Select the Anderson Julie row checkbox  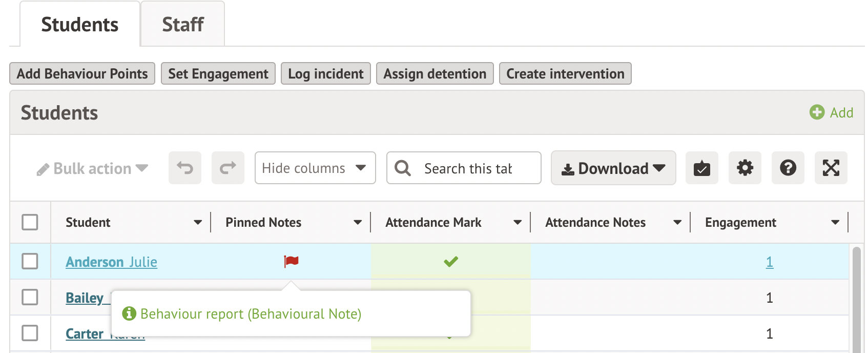coord(30,261)
